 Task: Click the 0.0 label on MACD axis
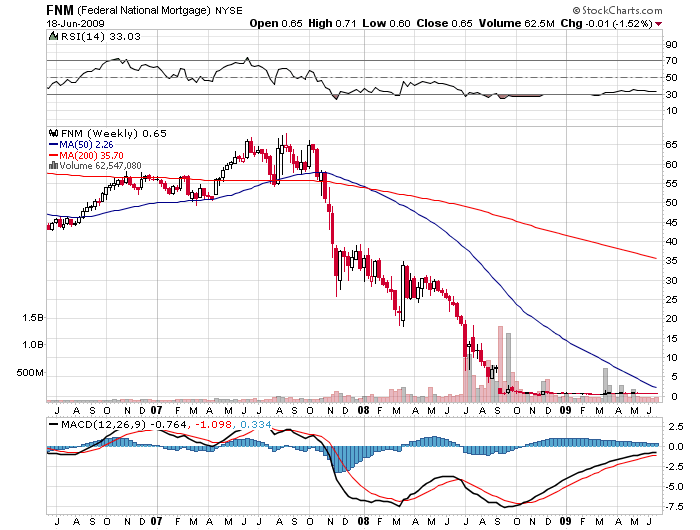(676, 447)
